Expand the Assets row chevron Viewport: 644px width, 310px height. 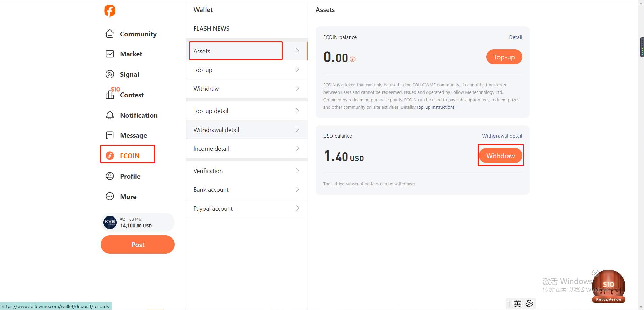pos(297,51)
